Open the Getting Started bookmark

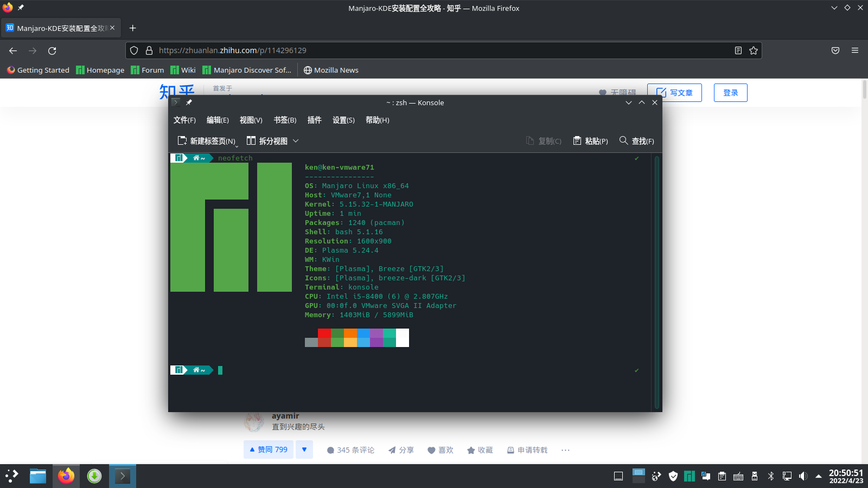[38, 70]
